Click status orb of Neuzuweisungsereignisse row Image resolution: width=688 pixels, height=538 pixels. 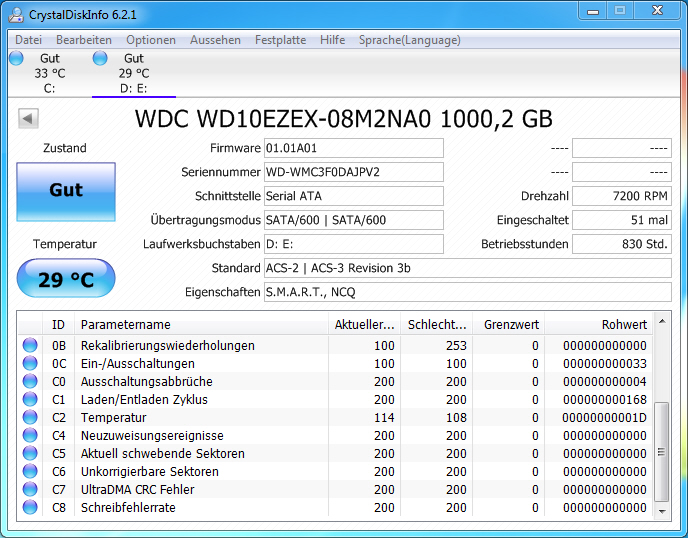tap(30, 435)
